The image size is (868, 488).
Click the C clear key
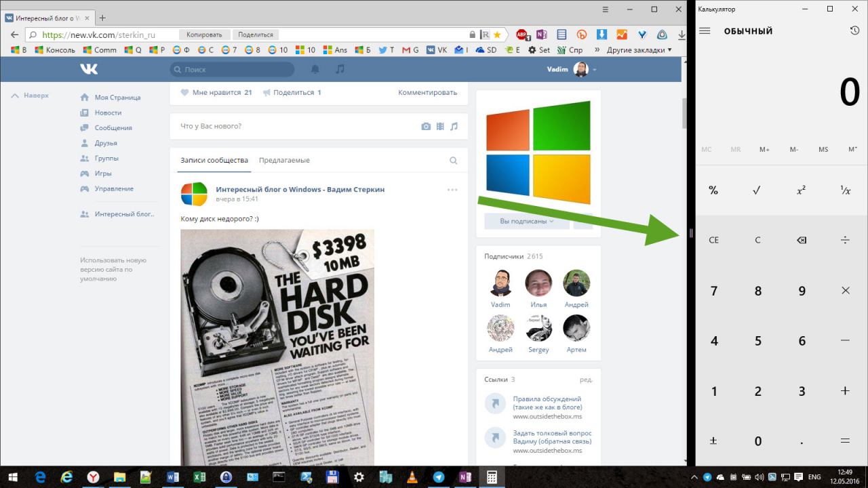(x=757, y=240)
